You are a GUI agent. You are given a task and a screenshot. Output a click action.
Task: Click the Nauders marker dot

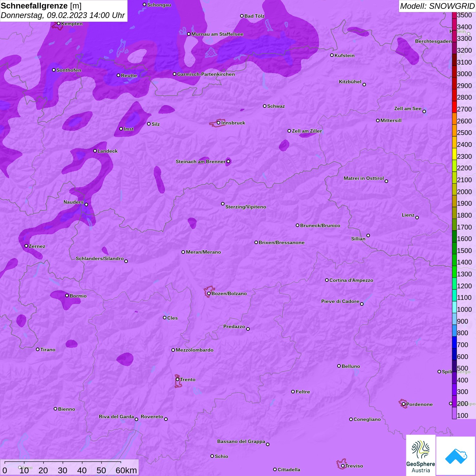point(86,204)
